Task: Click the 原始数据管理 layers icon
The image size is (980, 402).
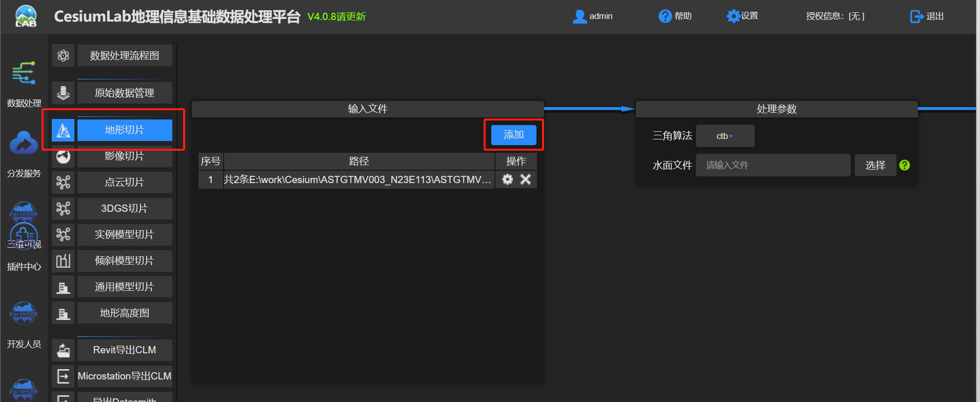Action: [63, 93]
